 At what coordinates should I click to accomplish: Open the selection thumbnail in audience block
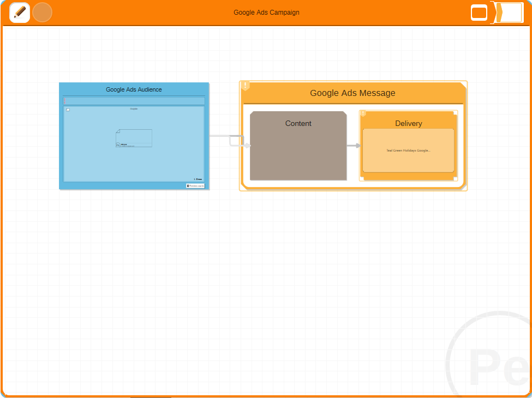[x=134, y=138]
